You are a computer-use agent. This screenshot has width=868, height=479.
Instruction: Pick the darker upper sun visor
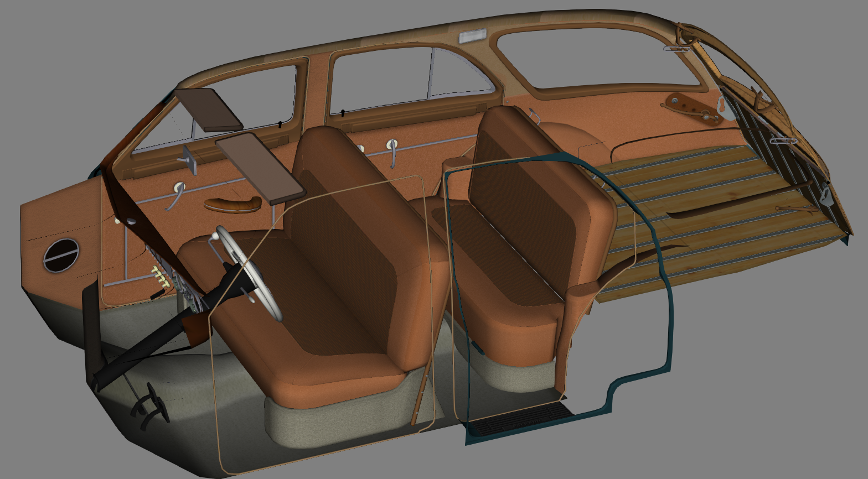point(208,110)
